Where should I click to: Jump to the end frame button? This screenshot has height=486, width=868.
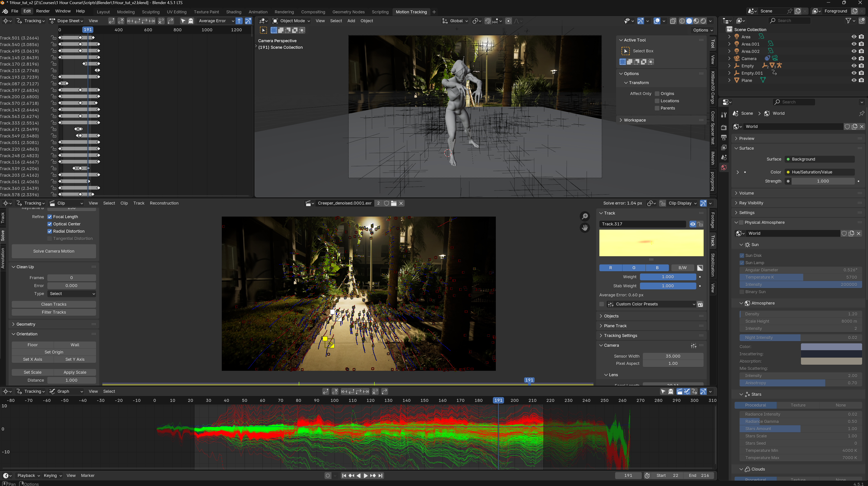click(x=380, y=476)
